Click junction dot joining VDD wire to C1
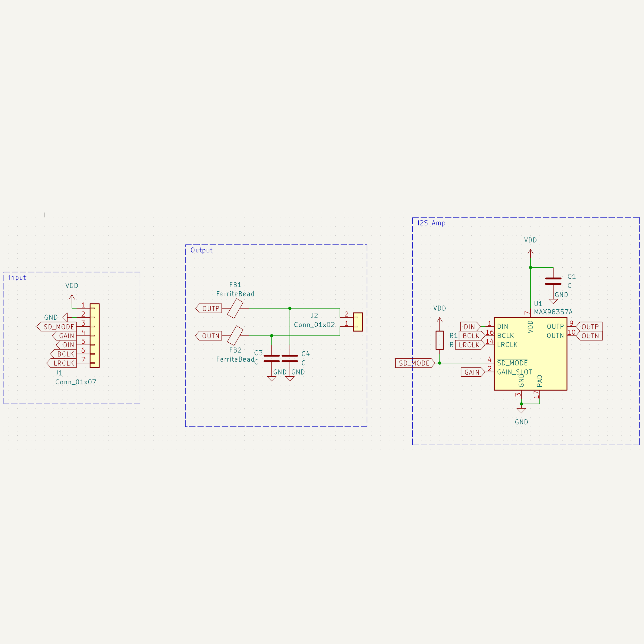644x644 pixels. tap(530, 267)
